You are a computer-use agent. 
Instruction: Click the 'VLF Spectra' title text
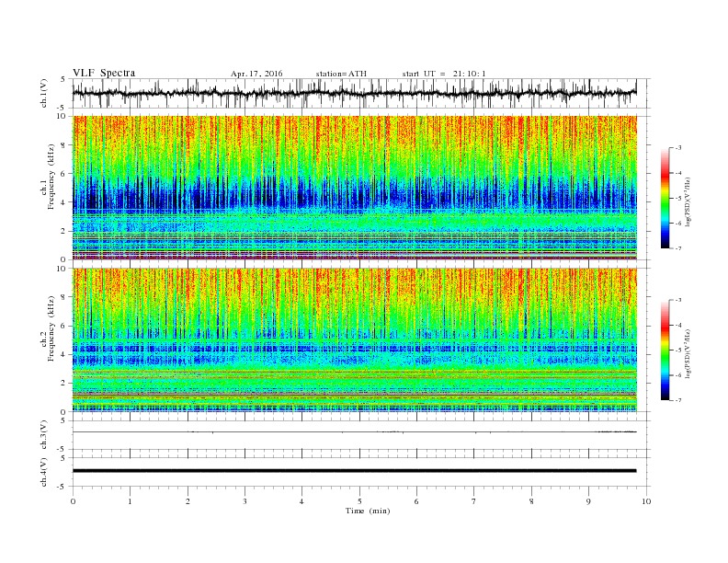pyautogui.click(x=104, y=73)
